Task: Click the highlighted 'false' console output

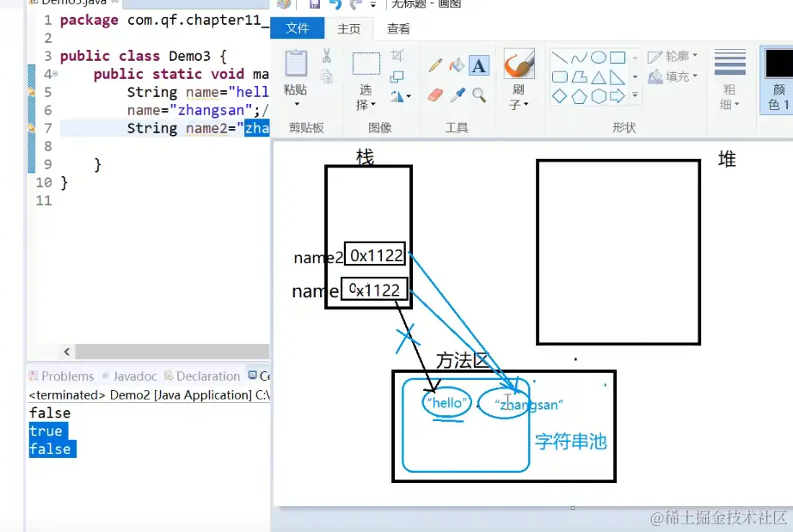Action: tap(51, 449)
